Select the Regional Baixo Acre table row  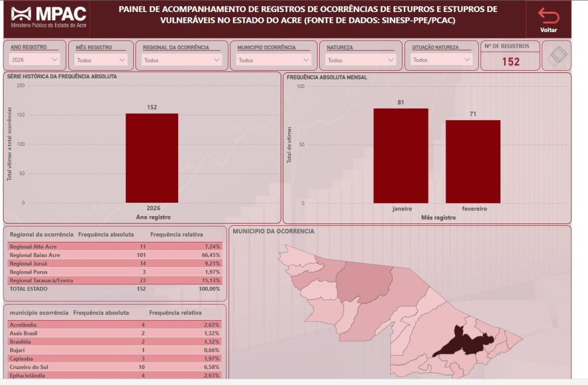click(x=115, y=255)
